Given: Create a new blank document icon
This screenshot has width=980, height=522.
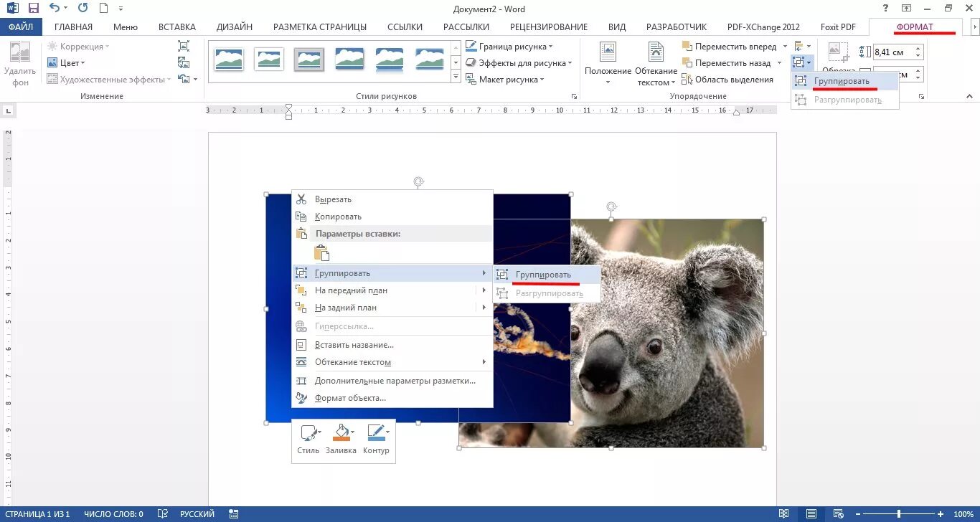Looking at the screenshot, I should point(104,9).
